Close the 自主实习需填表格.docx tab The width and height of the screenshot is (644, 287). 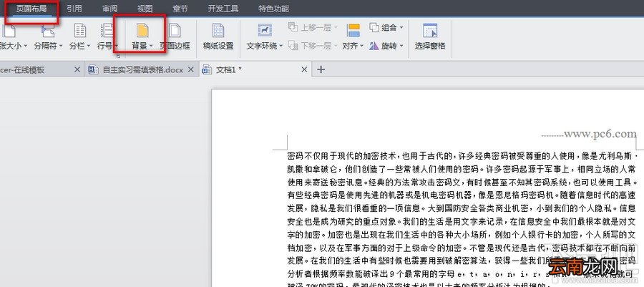point(190,70)
